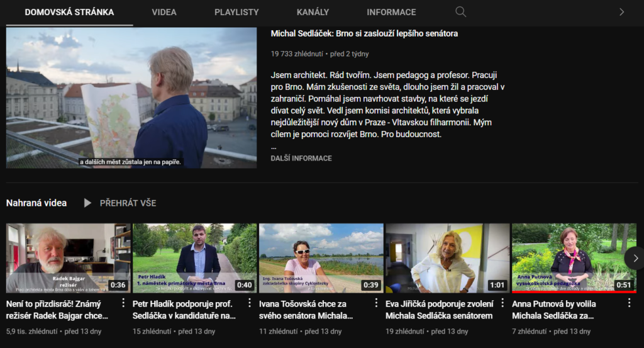Viewport: 644px width, 348px height.
Task: Advance the video carousel with the right chevron
Action: pos(635,258)
